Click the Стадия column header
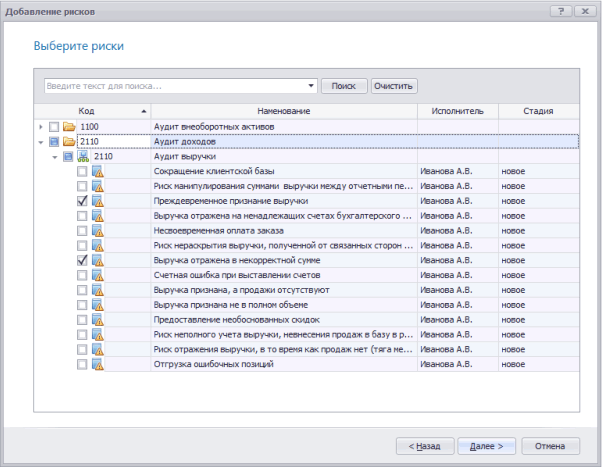 pyautogui.click(x=538, y=111)
